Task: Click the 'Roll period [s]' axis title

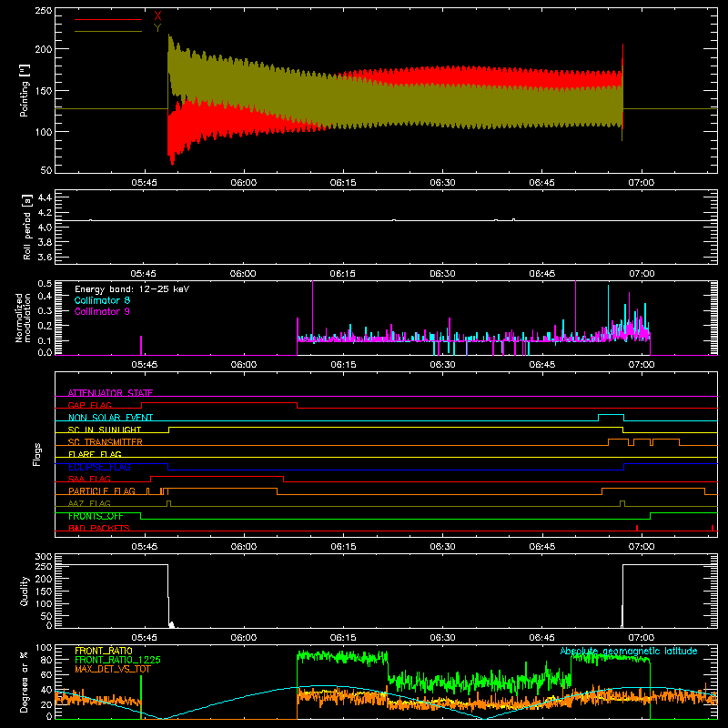Action: [x=27, y=227]
